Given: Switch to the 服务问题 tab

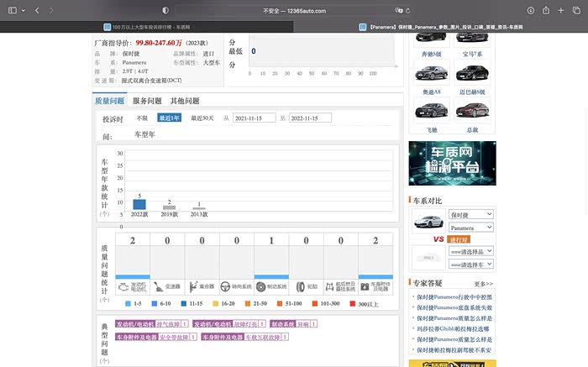Looking at the screenshot, I should pos(149,101).
